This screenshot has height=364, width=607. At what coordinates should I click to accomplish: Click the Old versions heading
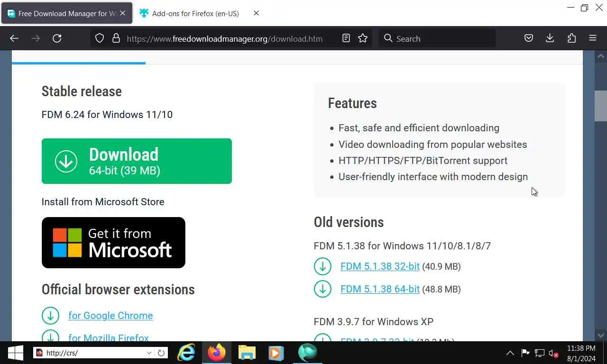[349, 222]
